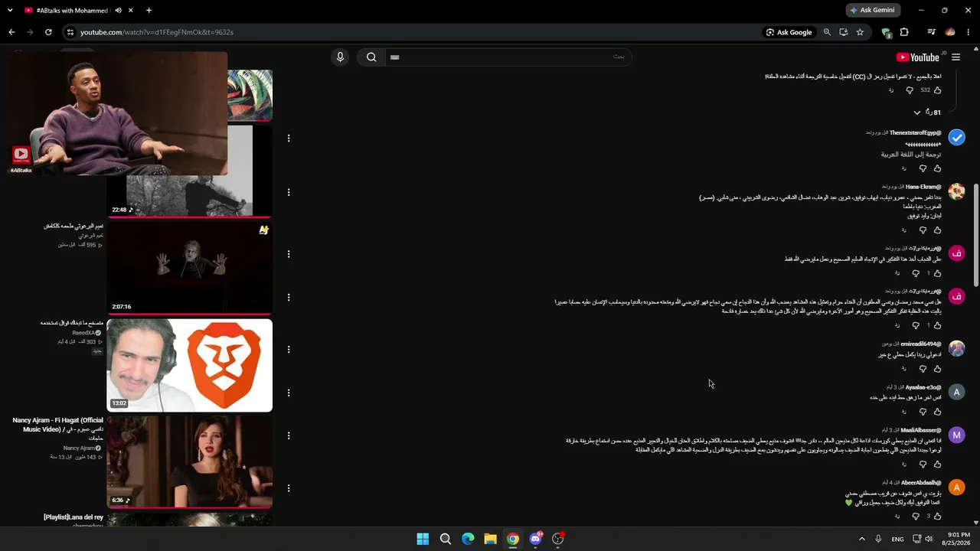Open three-dot menu beside Nancy Ajram title
Image resolution: width=980 pixels, height=551 pixels.
289,435
